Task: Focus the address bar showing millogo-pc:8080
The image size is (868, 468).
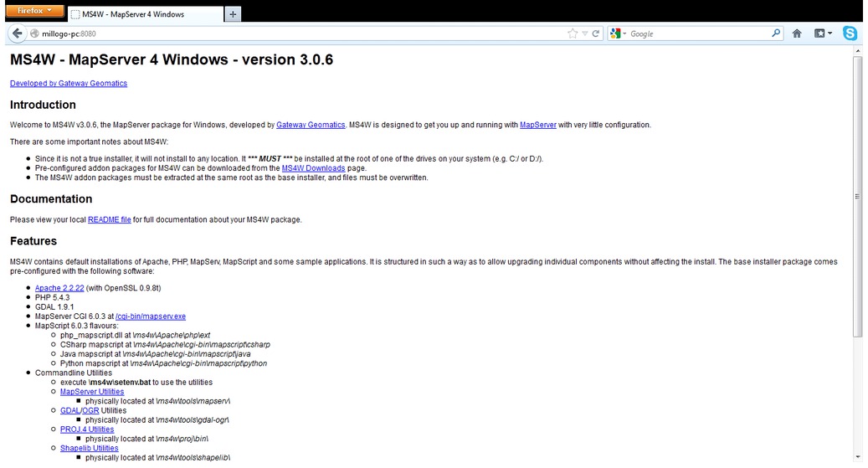Action: (299, 33)
